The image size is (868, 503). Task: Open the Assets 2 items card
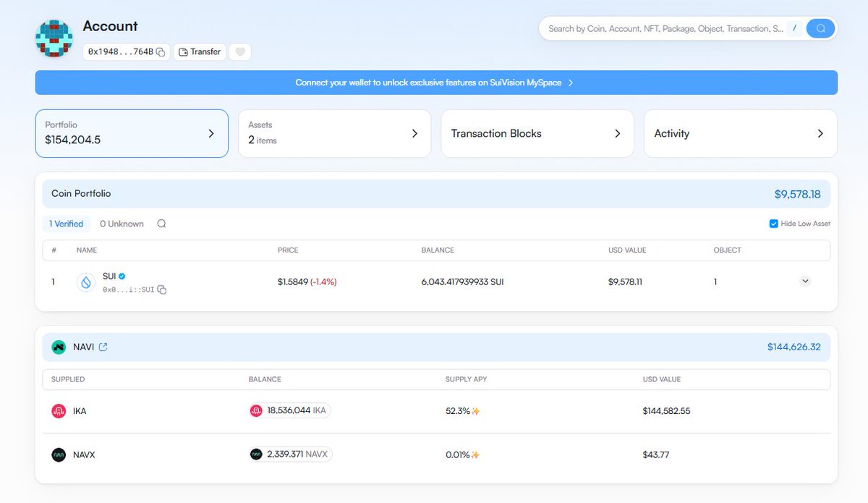coord(334,133)
